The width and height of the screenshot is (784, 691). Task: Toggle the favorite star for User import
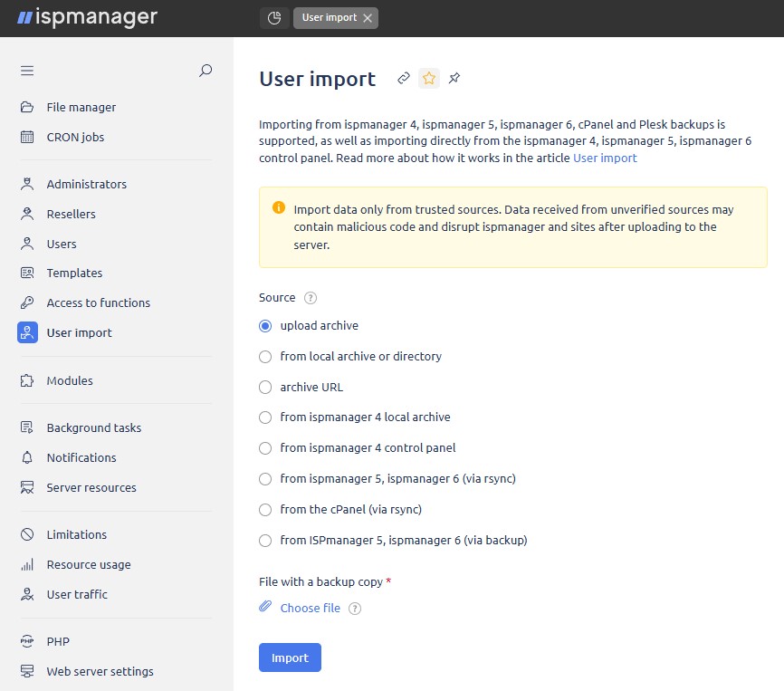[428, 79]
